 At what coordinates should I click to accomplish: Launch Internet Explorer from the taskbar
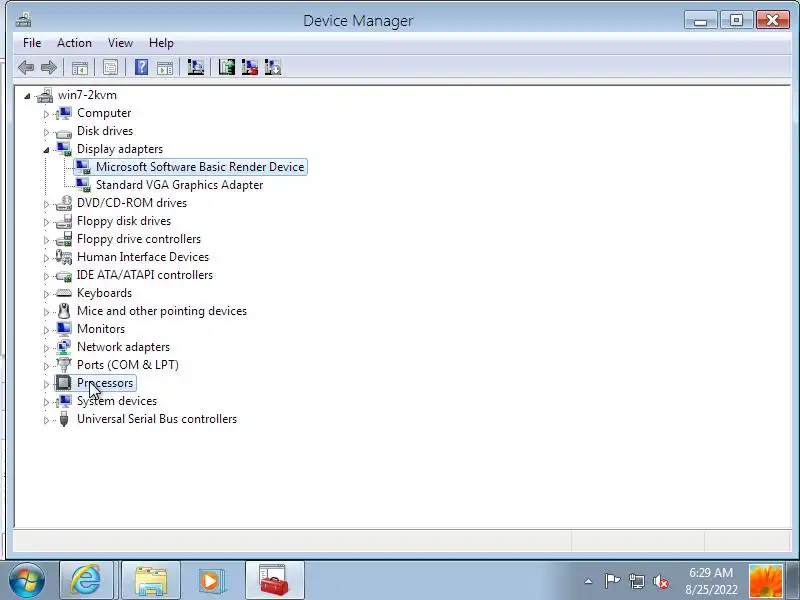coord(86,580)
